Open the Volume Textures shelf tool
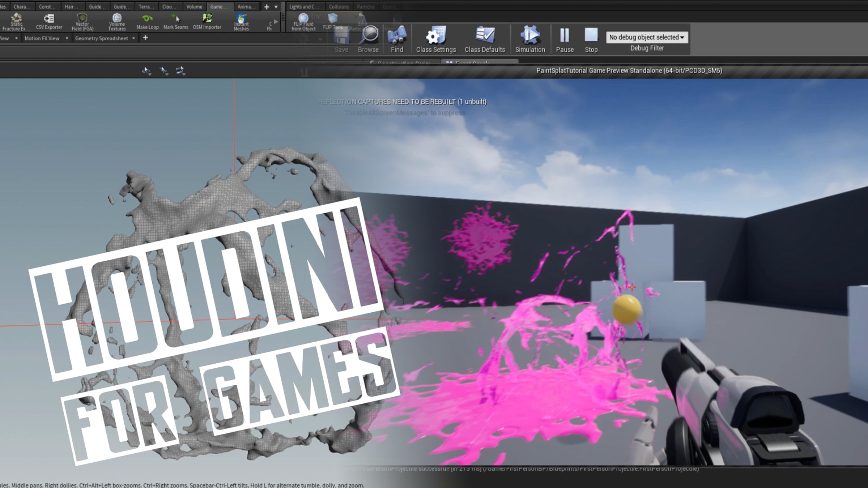 click(x=117, y=21)
